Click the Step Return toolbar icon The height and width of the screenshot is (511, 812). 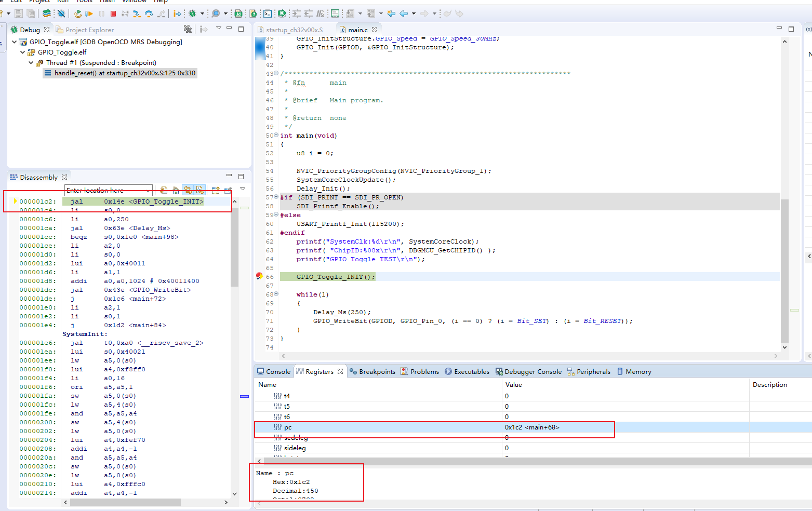162,14
